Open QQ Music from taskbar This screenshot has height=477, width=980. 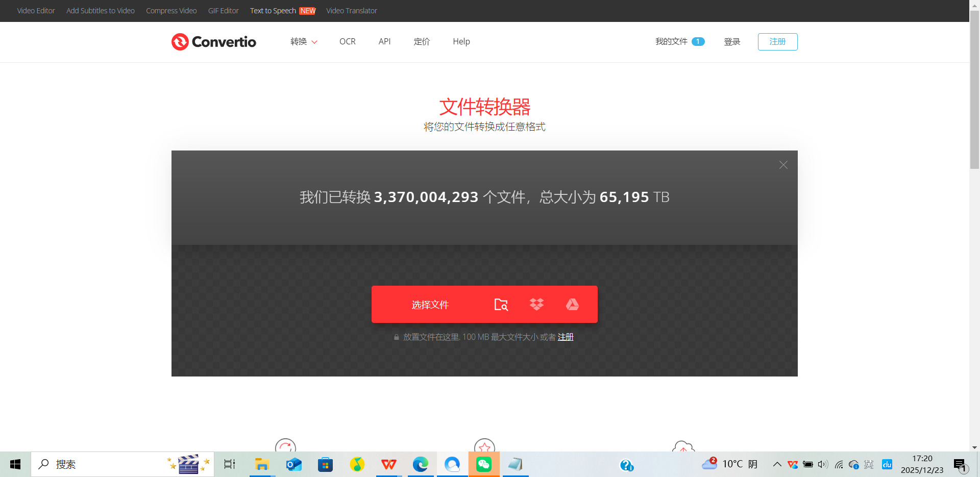tap(357, 464)
